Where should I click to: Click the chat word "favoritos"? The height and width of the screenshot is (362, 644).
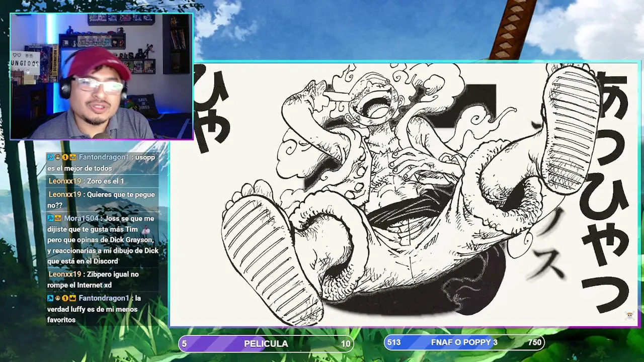pos(61,320)
